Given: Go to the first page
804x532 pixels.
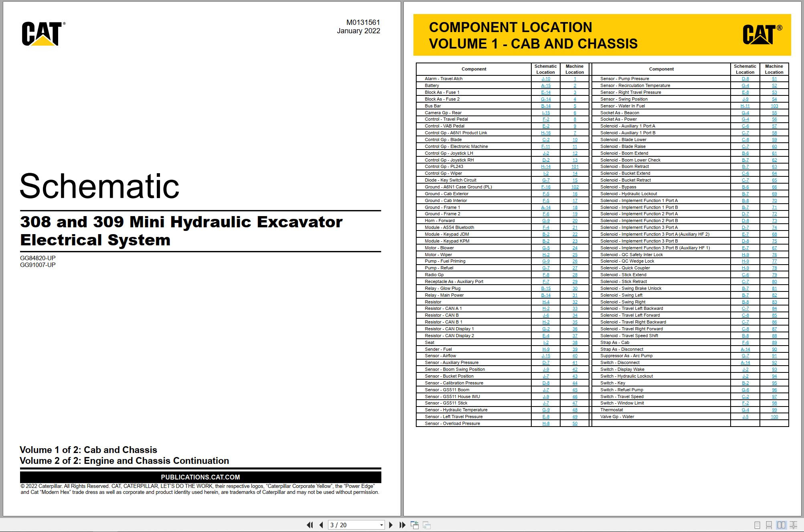Looking at the screenshot, I should point(310,525).
